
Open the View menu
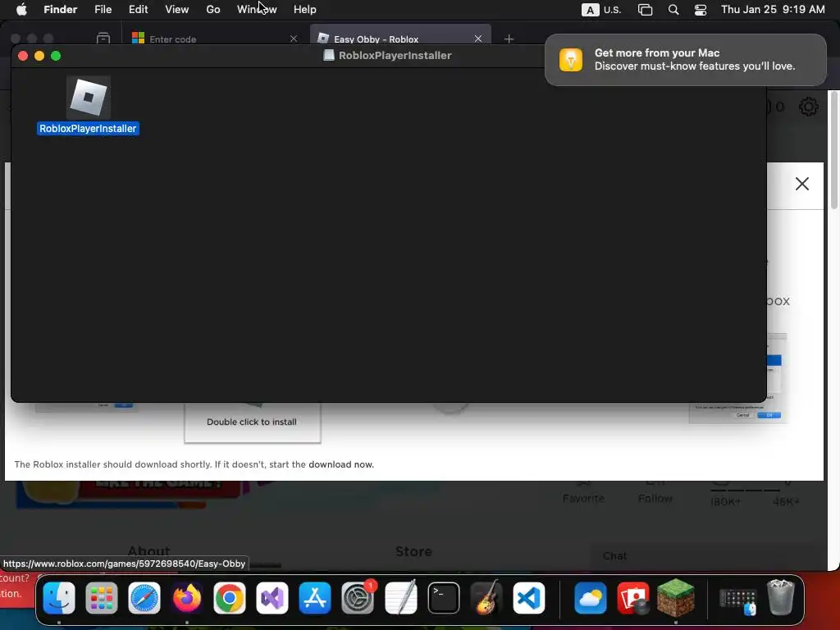click(x=177, y=10)
